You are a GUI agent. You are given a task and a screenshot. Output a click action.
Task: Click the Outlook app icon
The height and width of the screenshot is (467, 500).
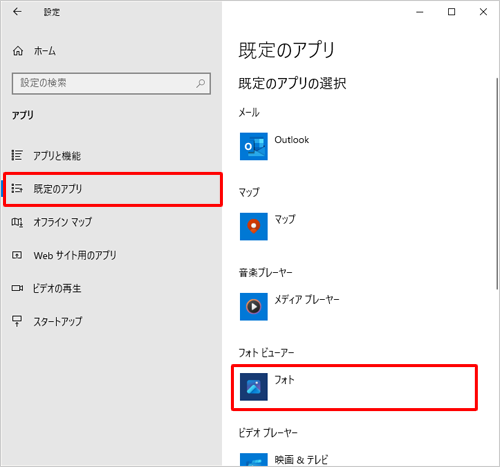(x=254, y=146)
